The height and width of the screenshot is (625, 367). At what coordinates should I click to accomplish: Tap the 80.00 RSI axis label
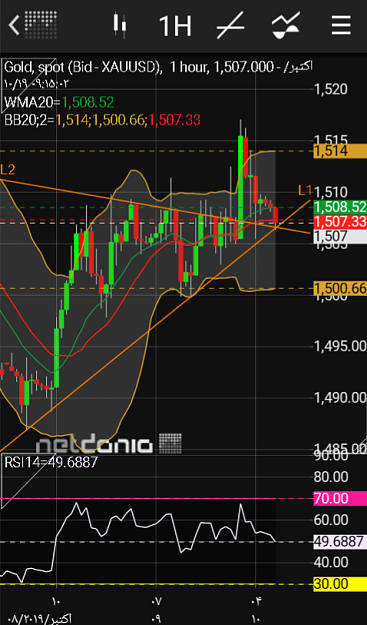click(331, 476)
